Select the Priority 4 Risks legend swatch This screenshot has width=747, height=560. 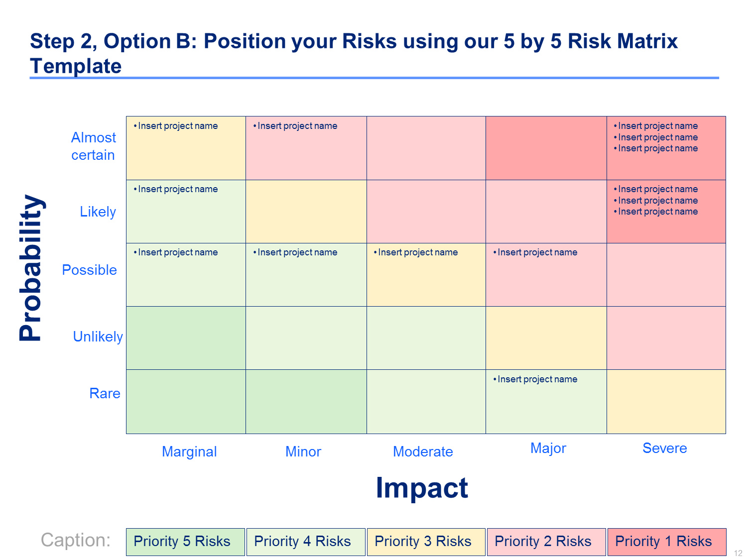tap(306, 542)
